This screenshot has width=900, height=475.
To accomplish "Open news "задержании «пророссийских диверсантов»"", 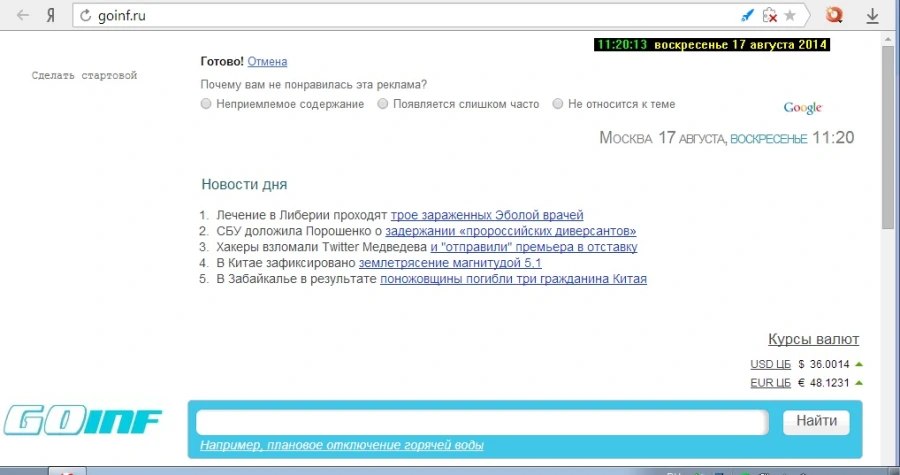I will 510,231.
